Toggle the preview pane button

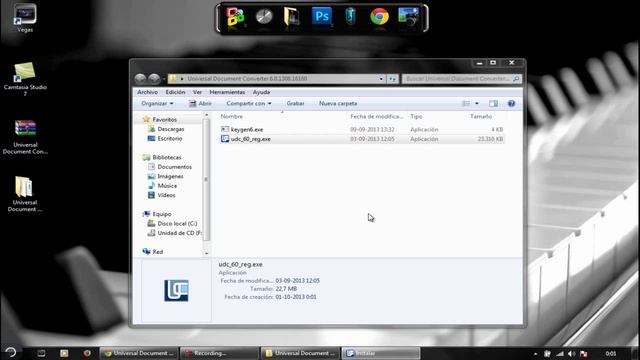click(493, 104)
